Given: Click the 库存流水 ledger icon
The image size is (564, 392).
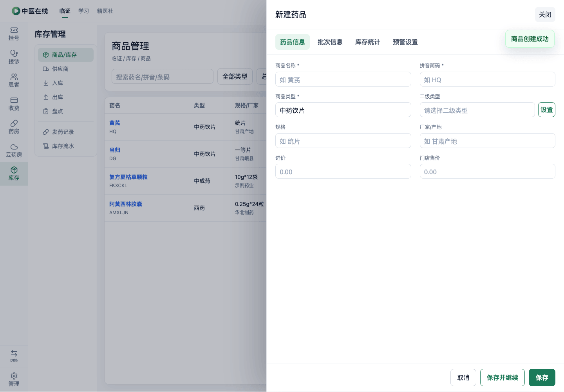Looking at the screenshot, I should pyautogui.click(x=46, y=146).
